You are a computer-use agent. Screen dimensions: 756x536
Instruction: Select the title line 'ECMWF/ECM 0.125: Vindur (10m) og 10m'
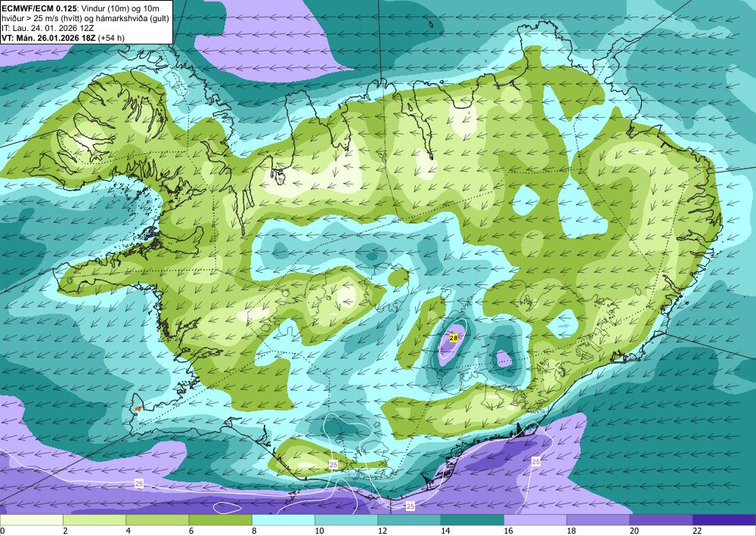click(81, 8)
